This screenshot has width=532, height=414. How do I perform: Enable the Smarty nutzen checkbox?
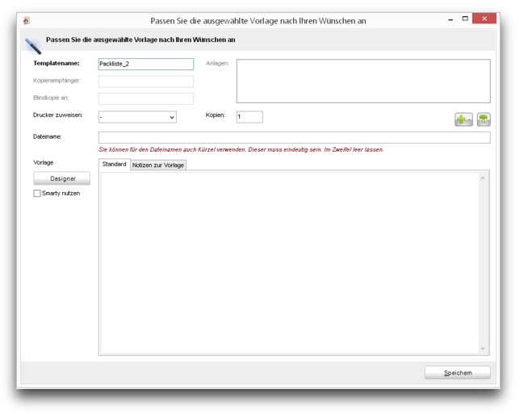[x=37, y=194]
